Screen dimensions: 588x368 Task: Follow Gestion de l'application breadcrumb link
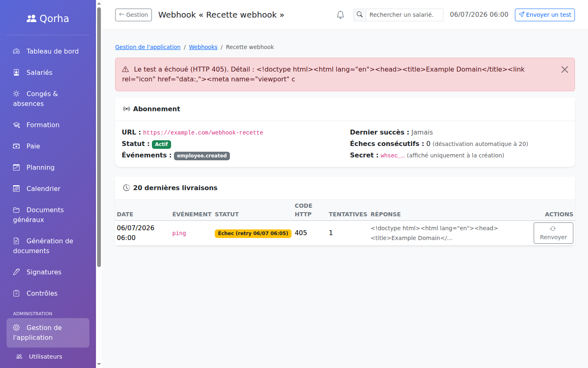pyautogui.click(x=148, y=47)
